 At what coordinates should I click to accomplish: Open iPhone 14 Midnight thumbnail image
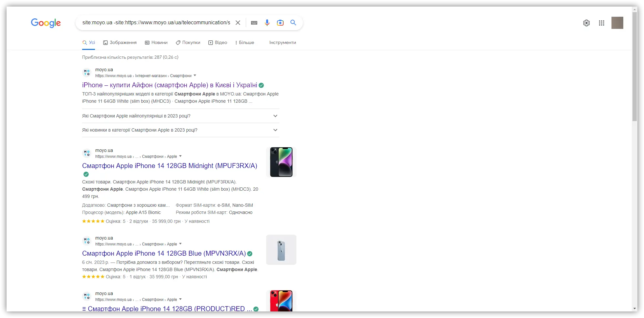click(281, 162)
